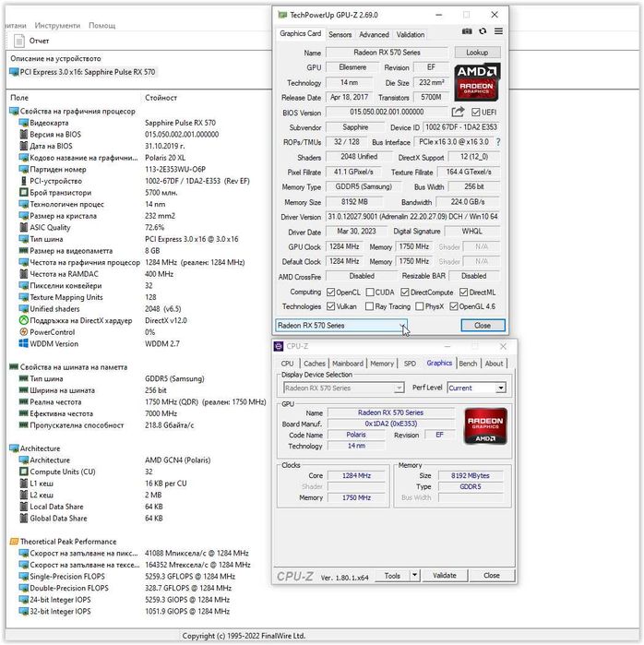Click the ASIC Quality row icon
Screen dimensions: 644x645
(23, 228)
